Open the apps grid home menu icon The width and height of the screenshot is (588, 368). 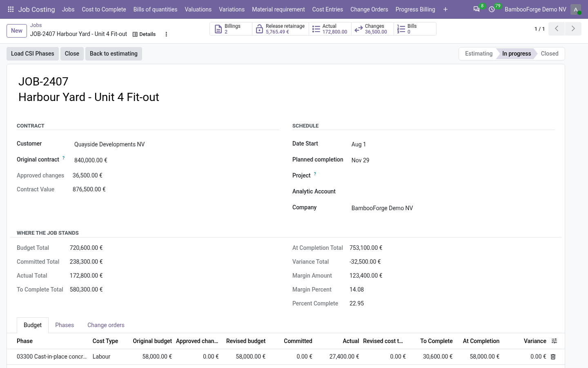tap(11, 9)
